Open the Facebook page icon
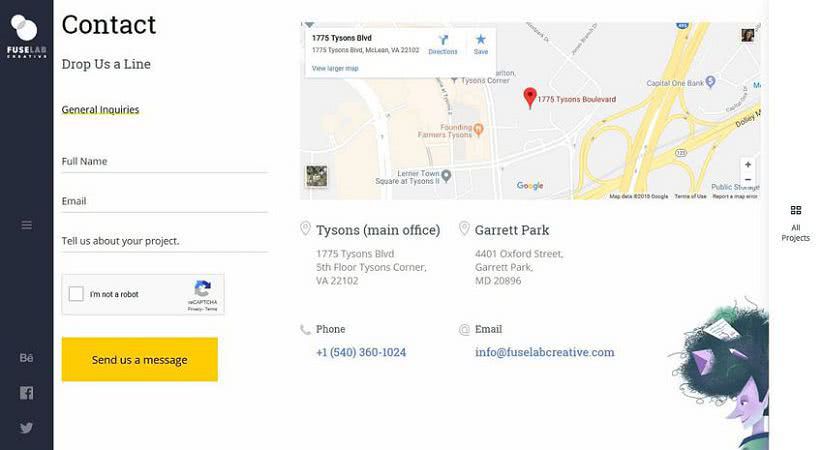823x450 pixels. click(26, 393)
